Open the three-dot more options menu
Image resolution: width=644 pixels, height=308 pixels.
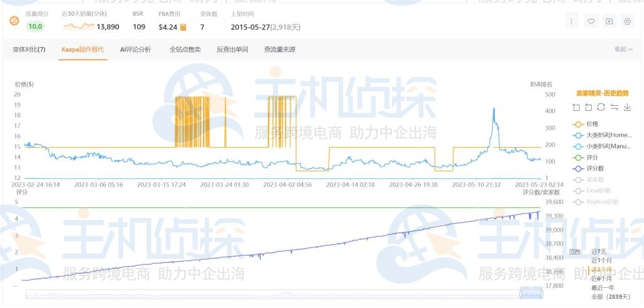coord(571,21)
